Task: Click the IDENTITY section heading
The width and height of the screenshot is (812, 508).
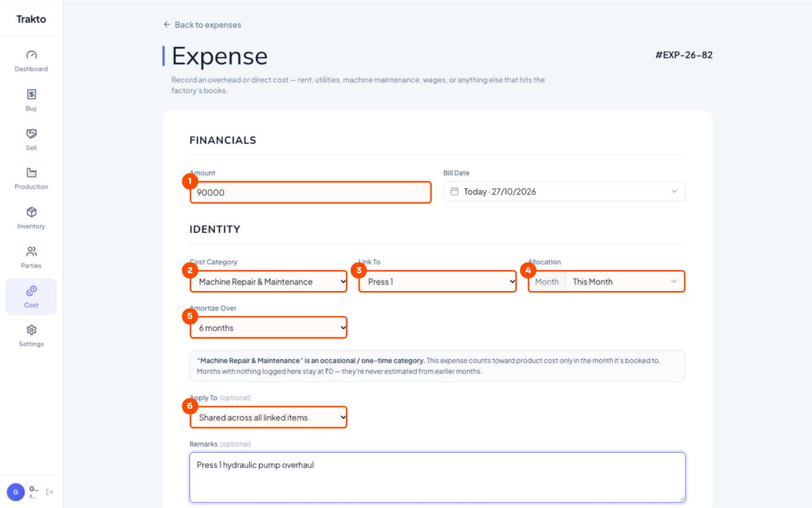Action: point(215,229)
